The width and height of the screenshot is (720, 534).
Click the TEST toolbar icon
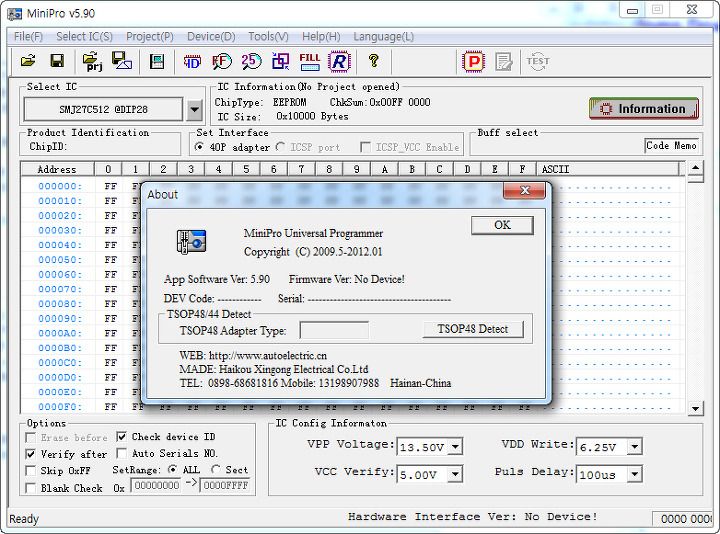(538, 61)
